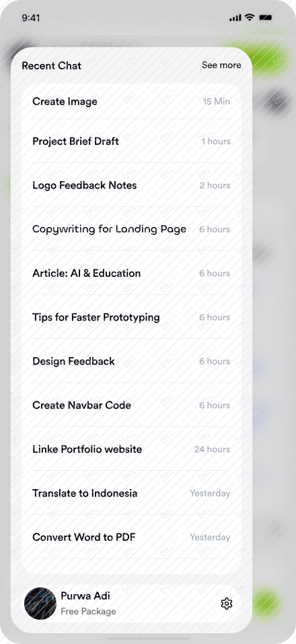296x644 pixels.
Task: Tap the Recent Chat header
Action: tap(52, 66)
